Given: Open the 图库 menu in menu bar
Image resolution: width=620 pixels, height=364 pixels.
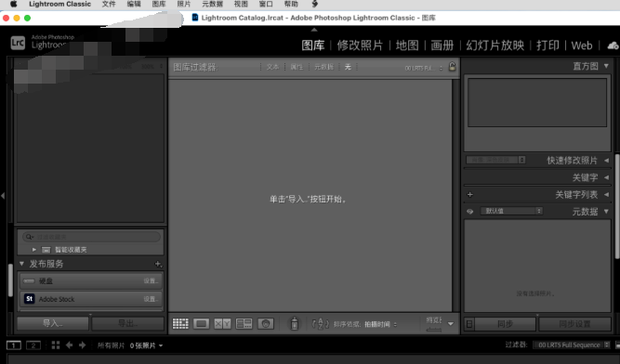Looking at the screenshot, I should tap(159, 4).
